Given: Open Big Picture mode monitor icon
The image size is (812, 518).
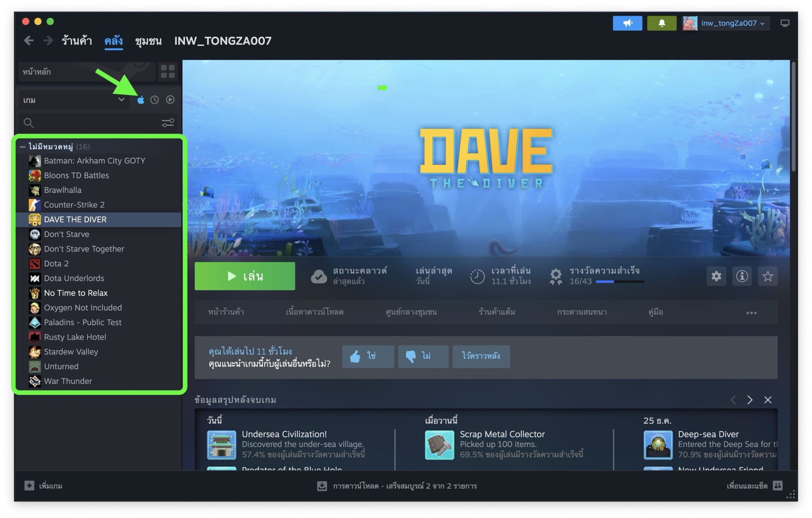Looking at the screenshot, I should tap(784, 23).
